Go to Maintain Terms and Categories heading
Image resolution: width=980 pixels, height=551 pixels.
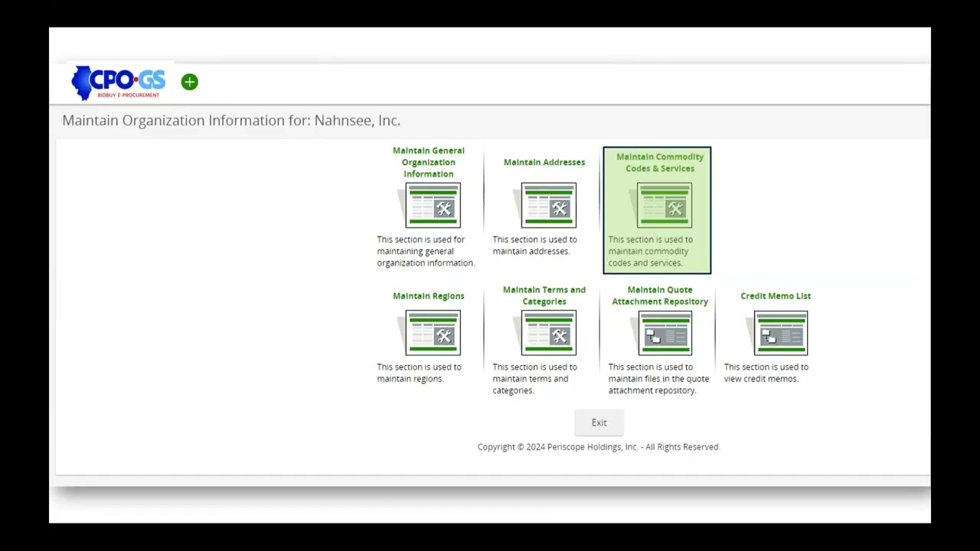pos(544,295)
